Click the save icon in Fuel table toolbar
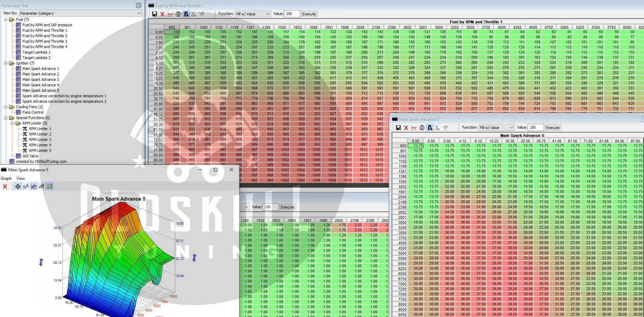 click(x=155, y=14)
